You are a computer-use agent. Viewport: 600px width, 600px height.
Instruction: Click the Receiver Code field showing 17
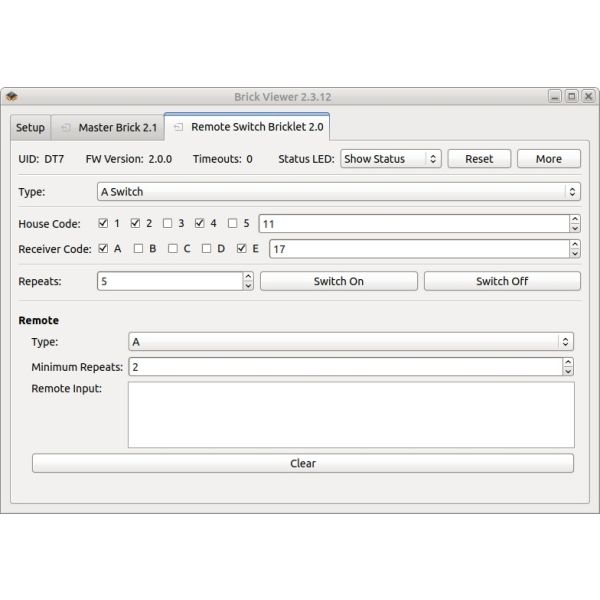419,249
